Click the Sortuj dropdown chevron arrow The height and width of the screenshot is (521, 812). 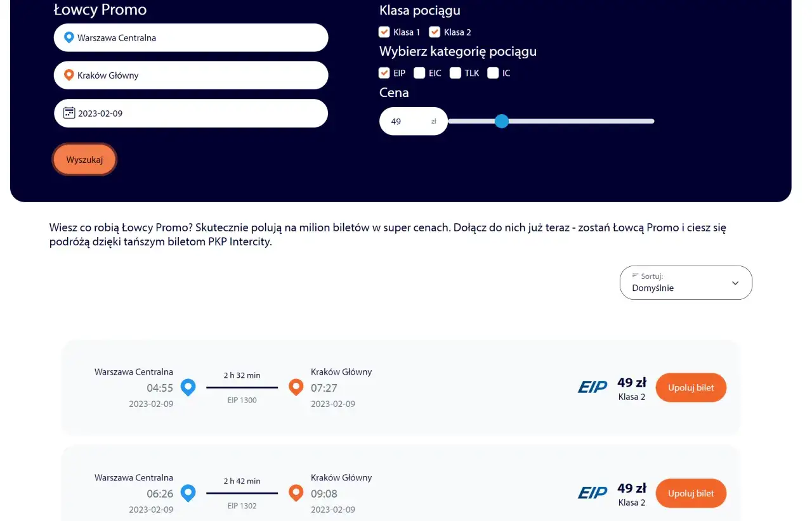pyautogui.click(x=735, y=283)
